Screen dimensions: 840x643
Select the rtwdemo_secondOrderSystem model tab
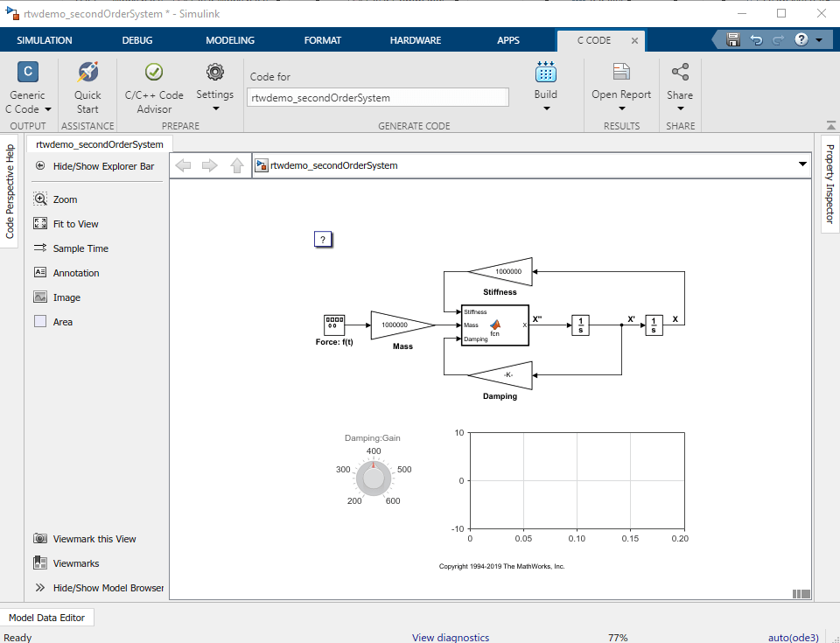pyautogui.click(x=100, y=144)
